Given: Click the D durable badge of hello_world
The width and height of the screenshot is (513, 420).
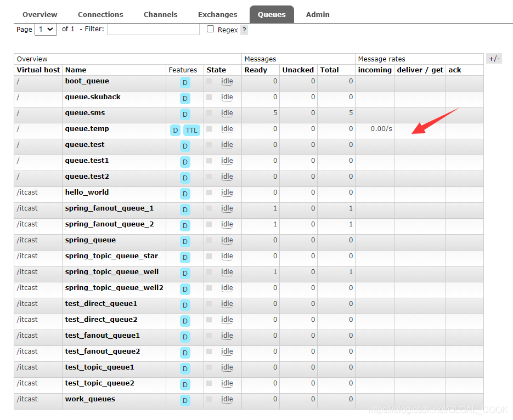Looking at the screenshot, I should coord(185,194).
